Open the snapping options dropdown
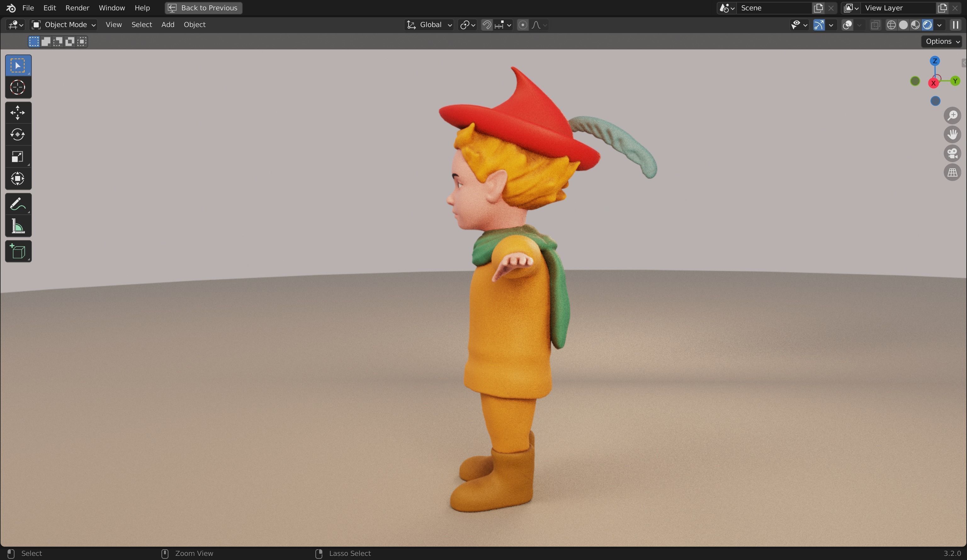The width and height of the screenshot is (967, 560). click(503, 25)
